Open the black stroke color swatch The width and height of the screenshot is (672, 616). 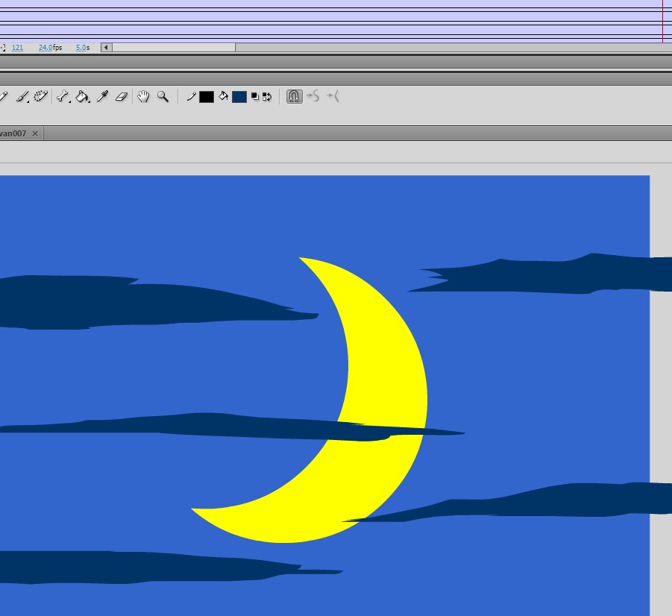tap(207, 97)
